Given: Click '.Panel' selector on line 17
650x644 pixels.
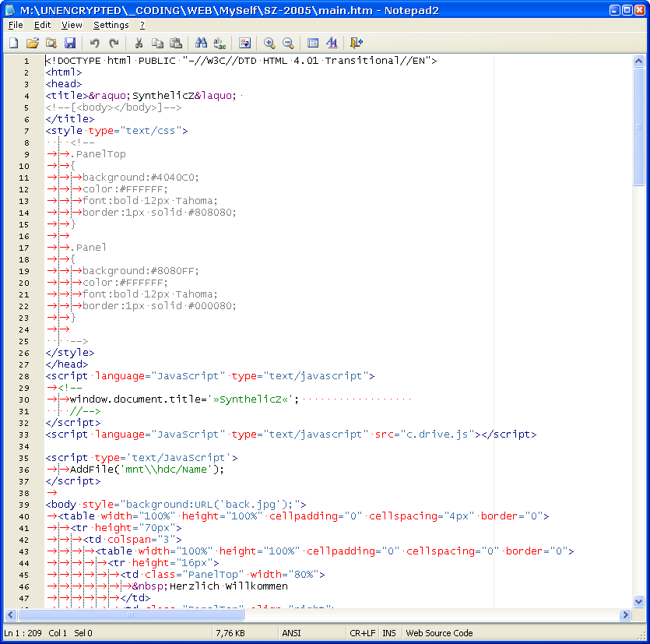Looking at the screenshot, I should (88, 248).
